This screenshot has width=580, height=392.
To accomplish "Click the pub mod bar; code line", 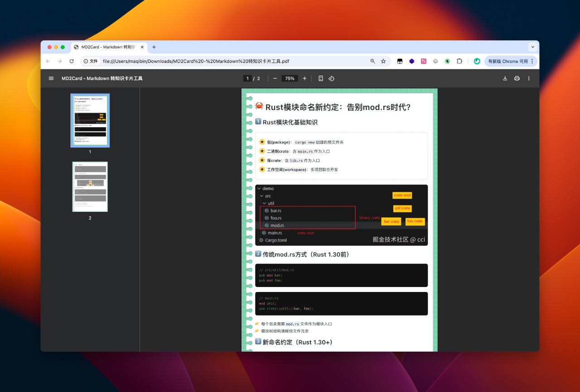I will [x=271, y=275].
